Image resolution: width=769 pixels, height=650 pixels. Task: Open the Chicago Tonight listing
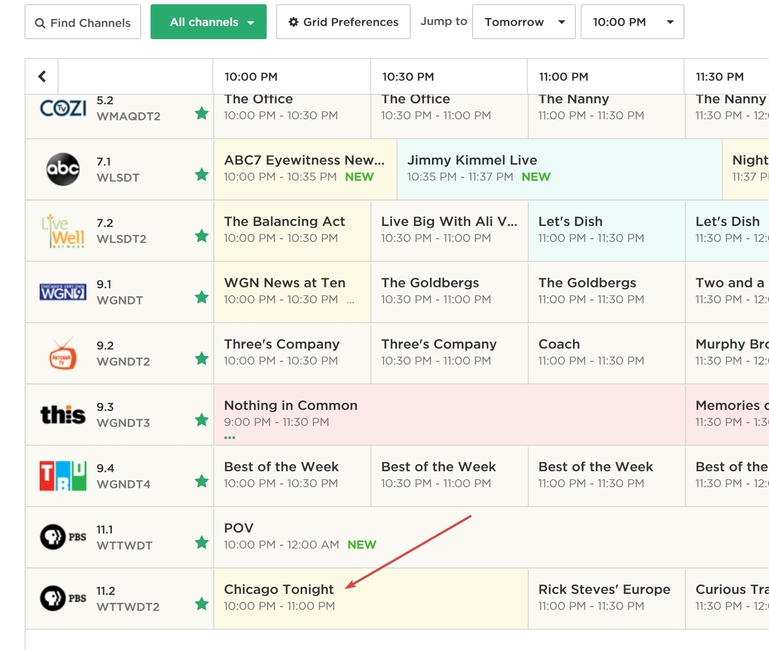tap(371, 598)
